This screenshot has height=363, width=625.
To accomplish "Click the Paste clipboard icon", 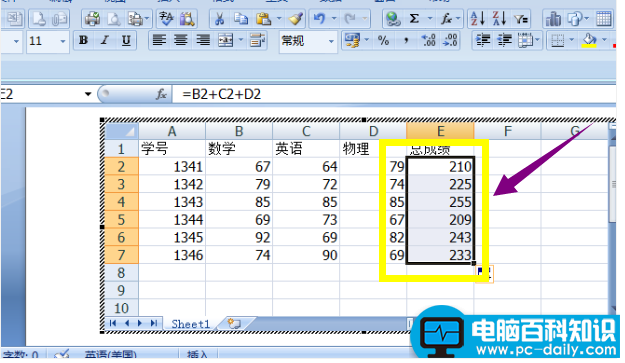I will coord(263,18).
